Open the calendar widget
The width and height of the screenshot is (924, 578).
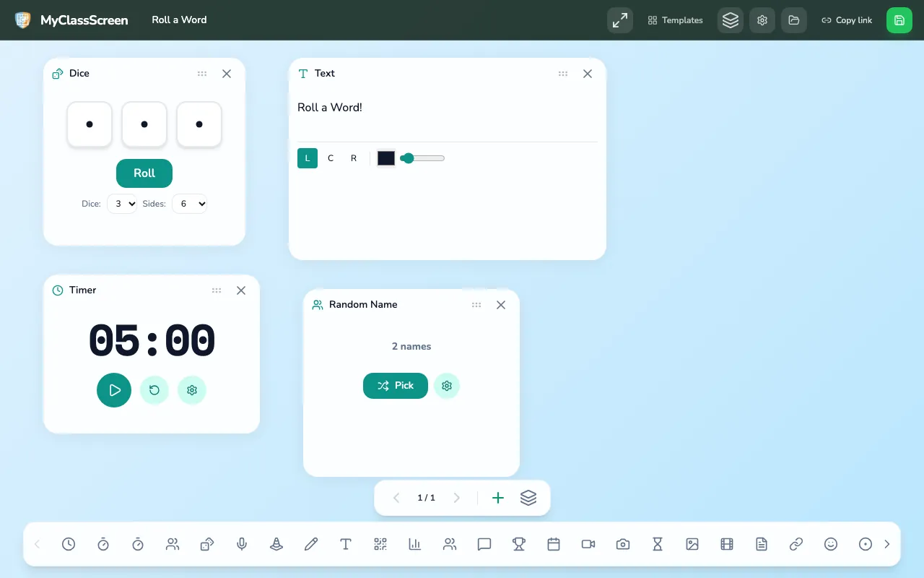tap(554, 544)
